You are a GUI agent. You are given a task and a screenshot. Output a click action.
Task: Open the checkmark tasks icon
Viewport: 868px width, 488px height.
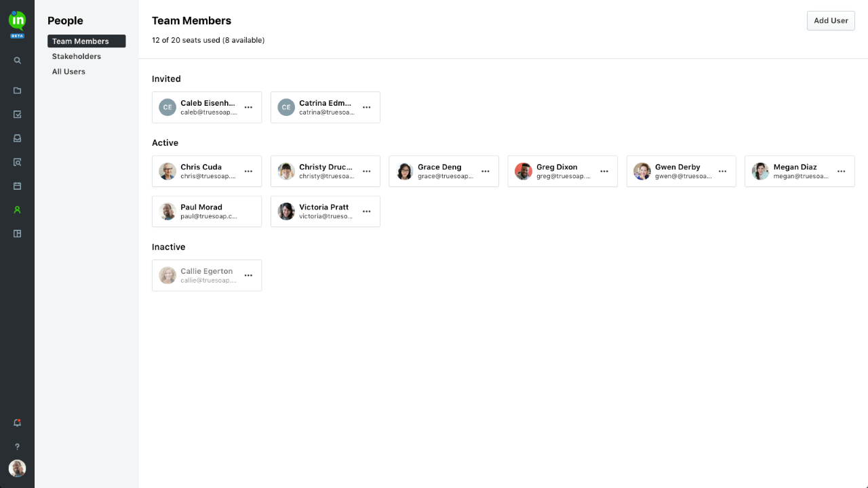click(x=18, y=115)
